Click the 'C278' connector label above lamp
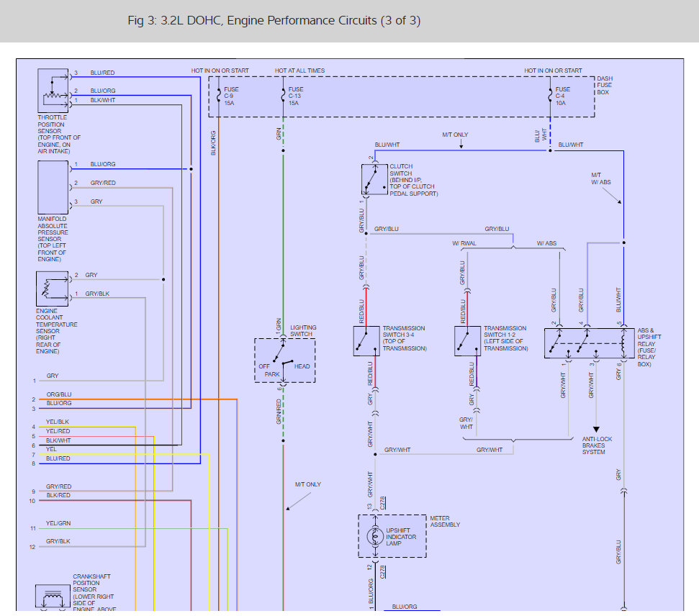The width and height of the screenshot is (699, 616). pos(382,503)
